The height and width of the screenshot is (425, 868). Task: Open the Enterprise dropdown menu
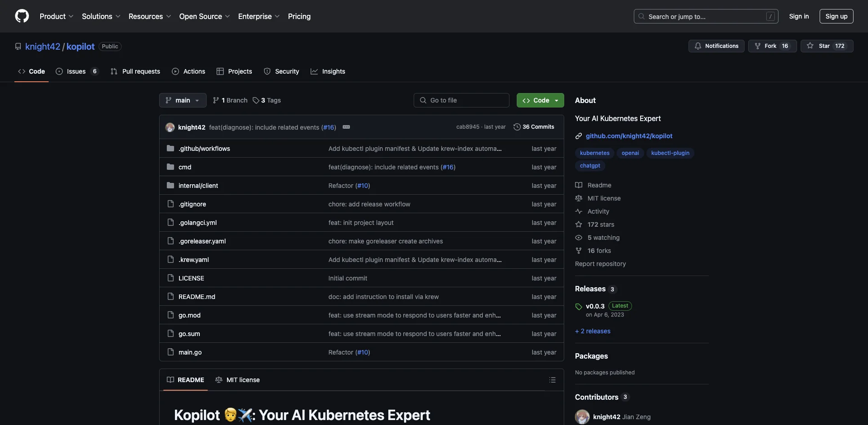click(259, 16)
